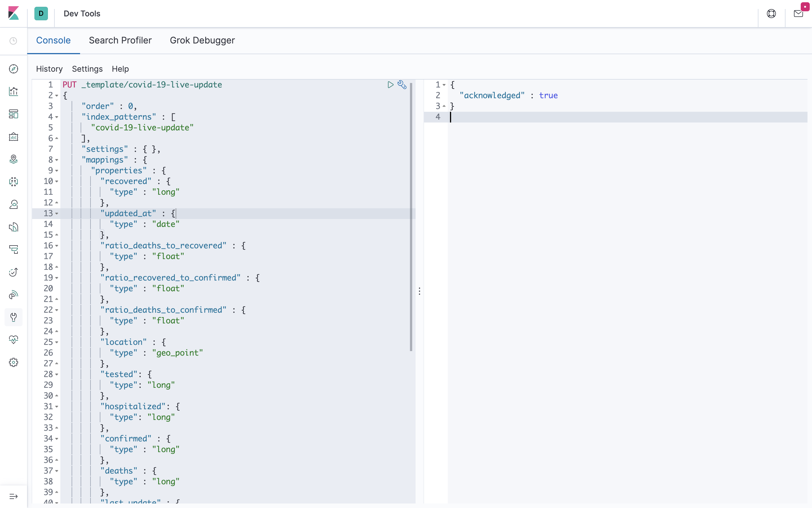Open the sidebar icon two rows above the Uptime checkmark
The width and height of the screenshot is (812, 508).
(x=14, y=227)
